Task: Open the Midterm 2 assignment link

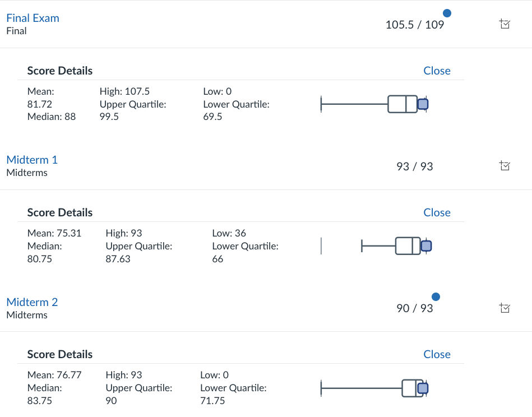Action: [x=32, y=302]
